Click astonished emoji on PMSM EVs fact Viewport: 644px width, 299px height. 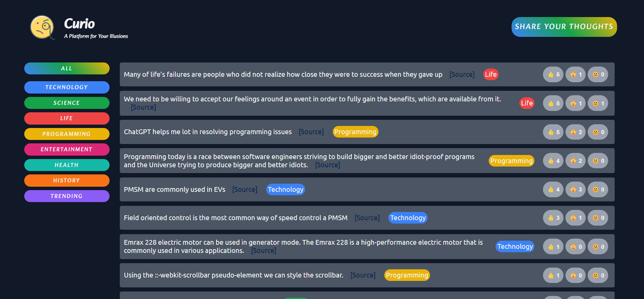(x=576, y=189)
